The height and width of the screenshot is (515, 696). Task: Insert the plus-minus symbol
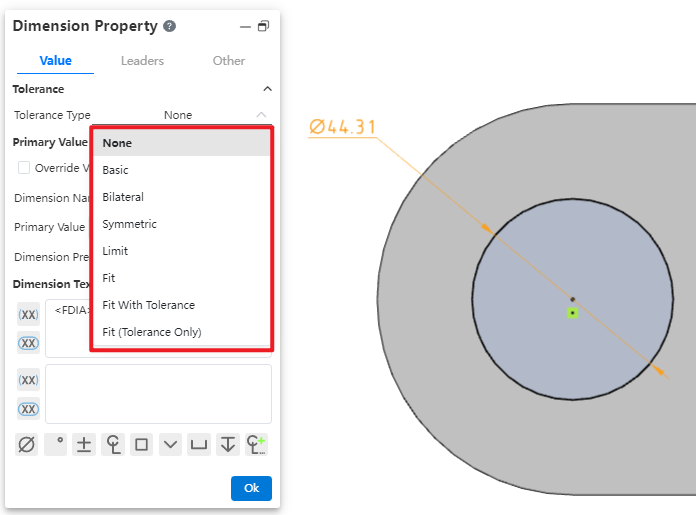pos(85,445)
